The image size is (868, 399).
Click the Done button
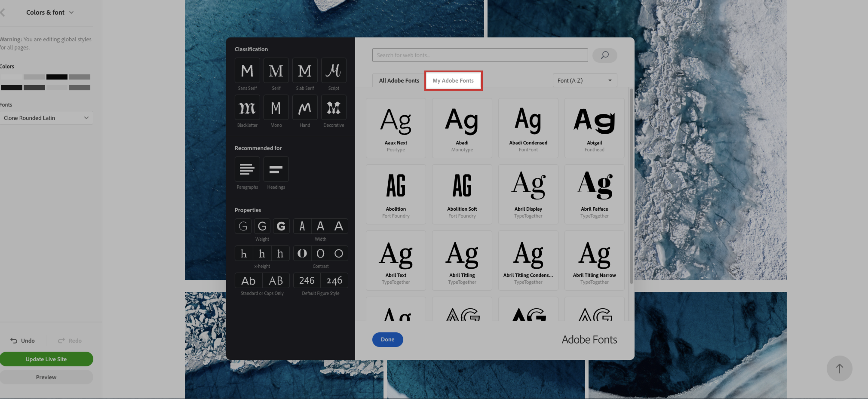387,340
